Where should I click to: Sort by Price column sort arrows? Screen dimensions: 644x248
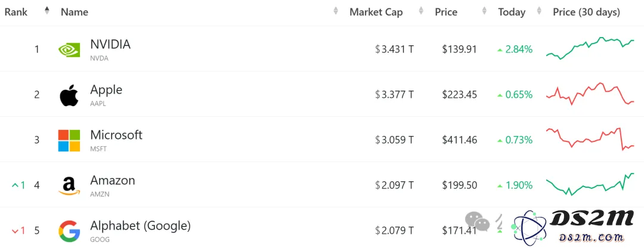point(485,11)
